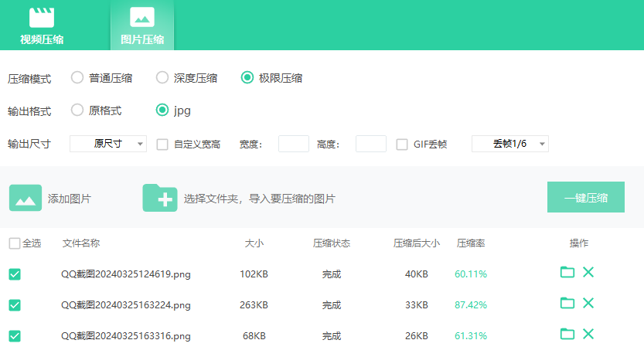Open output folder for QQ截图20240325163224.png

[567, 303]
